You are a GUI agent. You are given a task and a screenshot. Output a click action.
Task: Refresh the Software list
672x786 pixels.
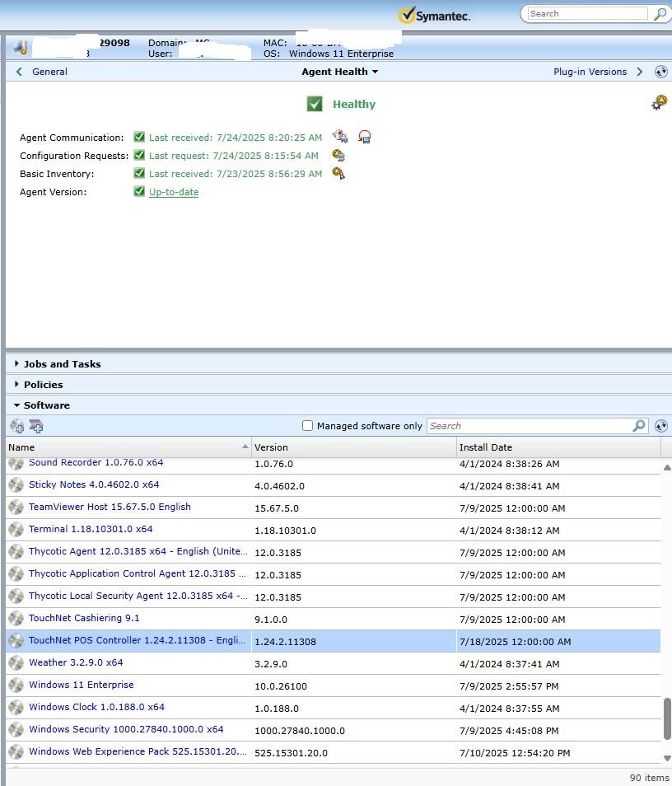click(x=661, y=426)
